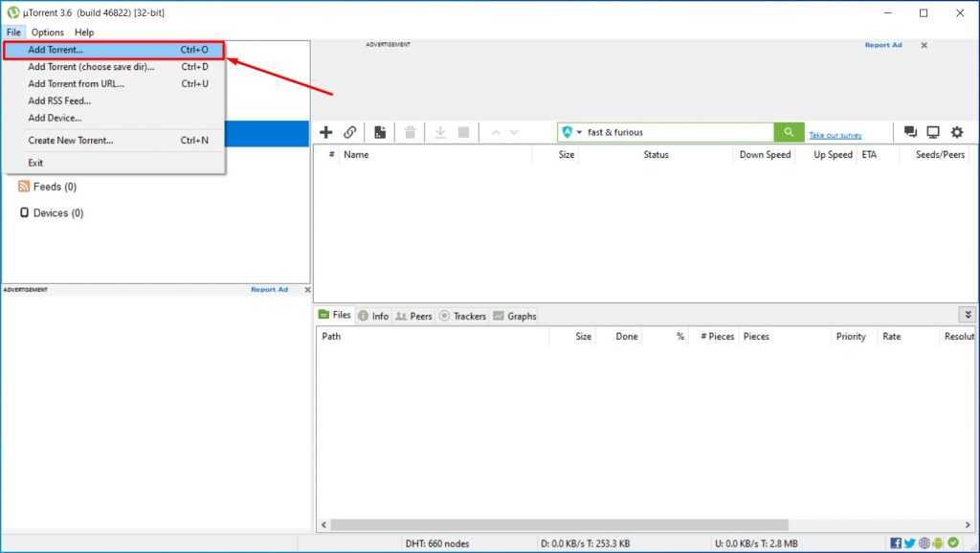
Task: Click Exit in the File menu
Action: tap(113, 163)
